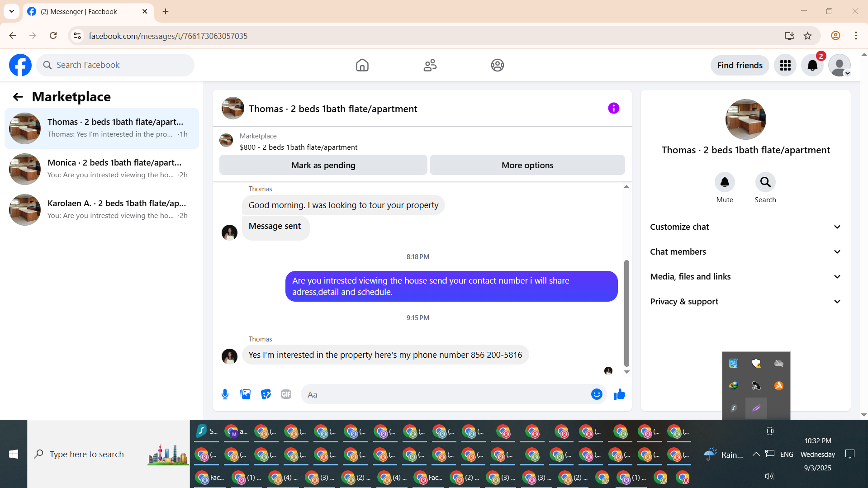
Task: Open taskbar clock showing 10:32 PM
Action: pos(817,454)
